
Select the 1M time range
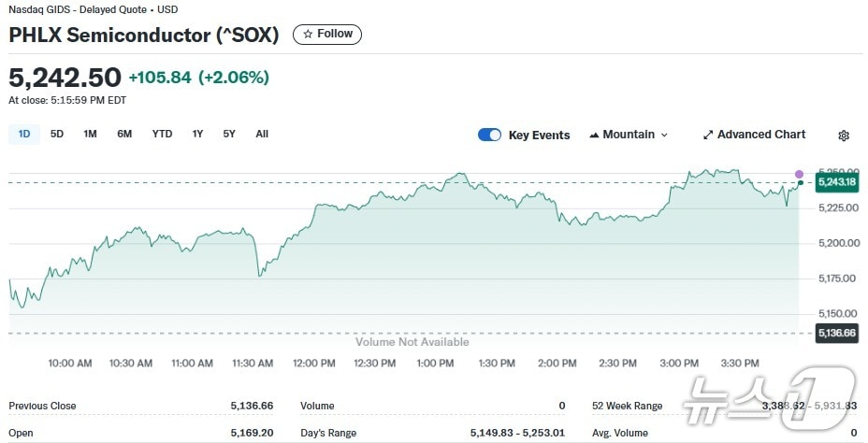coord(90,134)
